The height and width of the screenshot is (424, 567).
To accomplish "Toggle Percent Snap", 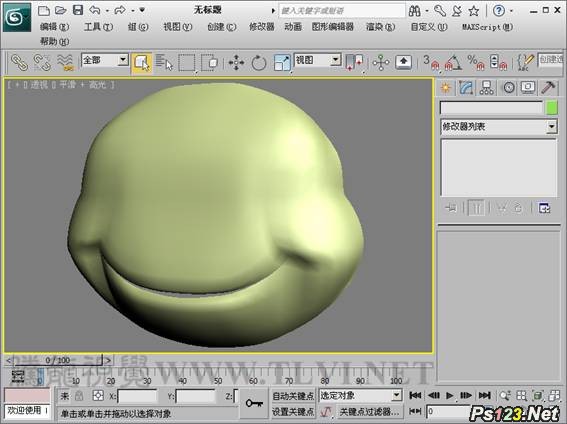I will point(476,63).
